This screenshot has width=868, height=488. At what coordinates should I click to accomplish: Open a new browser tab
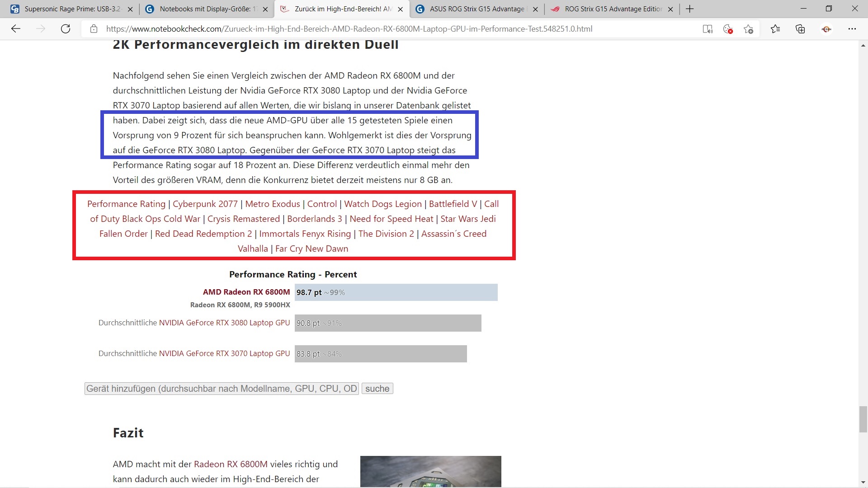(689, 9)
